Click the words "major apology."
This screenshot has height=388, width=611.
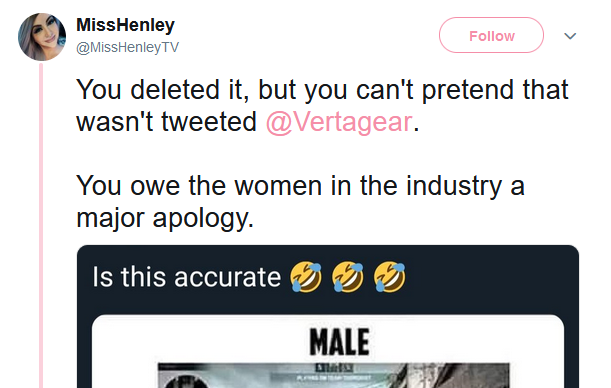[x=165, y=218]
